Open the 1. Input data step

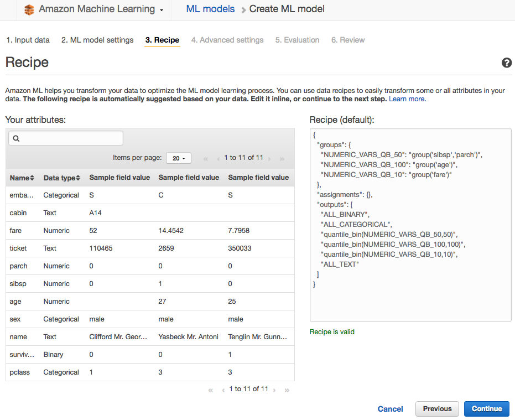pos(28,40)
